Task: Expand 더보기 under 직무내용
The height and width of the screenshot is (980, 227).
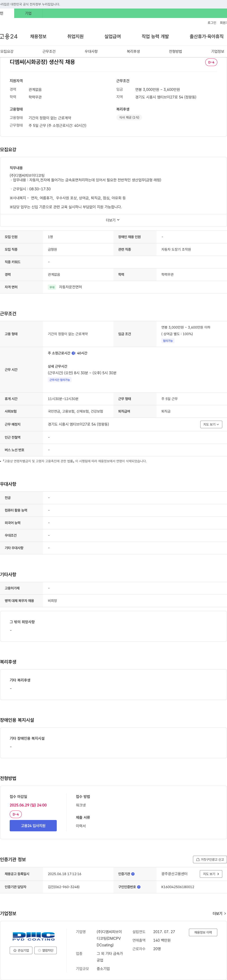Action: 113,220
